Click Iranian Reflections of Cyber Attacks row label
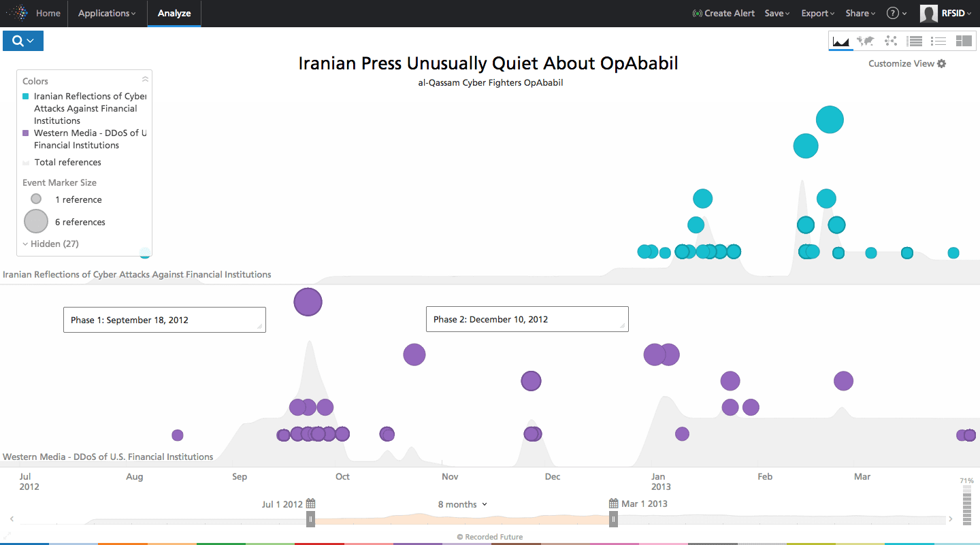This screenshot has height=545, width=980. (x=137, y=274)
